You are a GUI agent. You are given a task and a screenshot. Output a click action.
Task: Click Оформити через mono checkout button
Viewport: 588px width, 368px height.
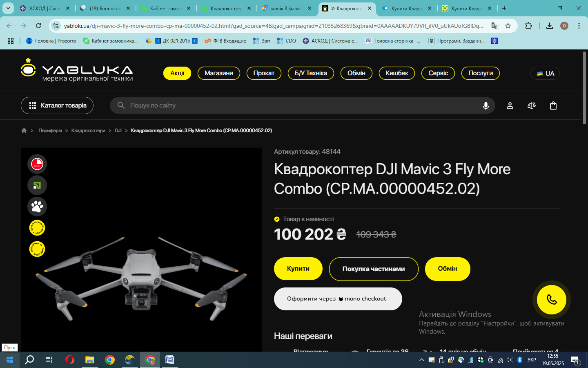coord(338,299)
